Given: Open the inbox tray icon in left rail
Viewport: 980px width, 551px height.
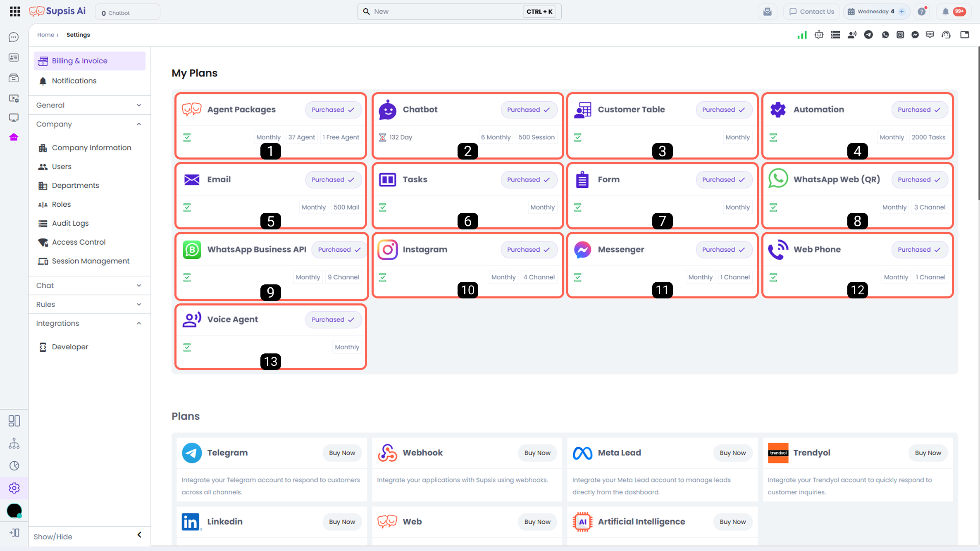Looking at the screenshot, I should click(14, 78).
